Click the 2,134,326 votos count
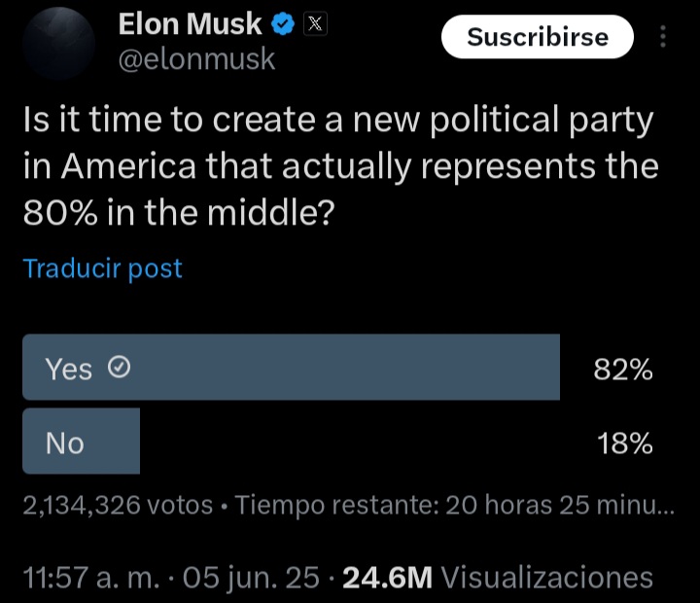This screenshot has width=700, height=603. (117, 506)
